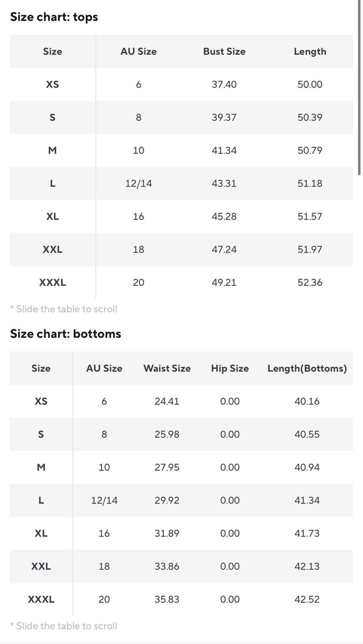Click the scroll hint below the tops table
The width and height of the screenshot is (363, 644).
click(64, 309)
